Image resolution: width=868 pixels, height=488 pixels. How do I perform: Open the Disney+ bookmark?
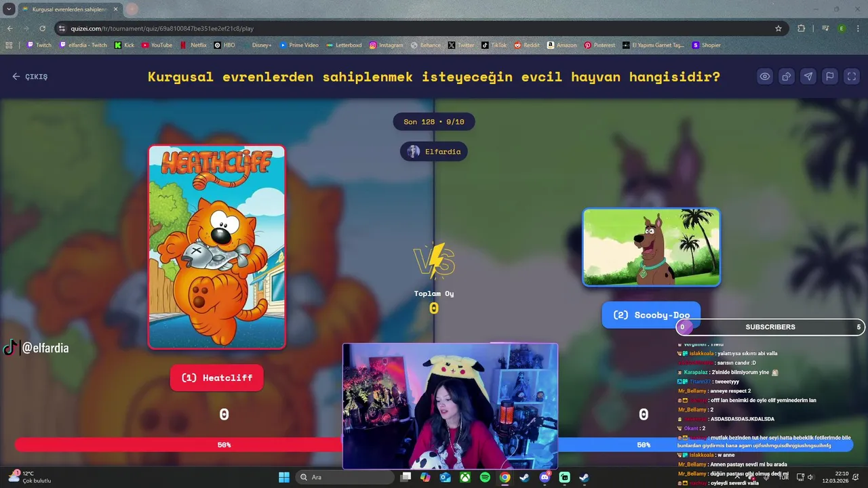click(257, 45)
